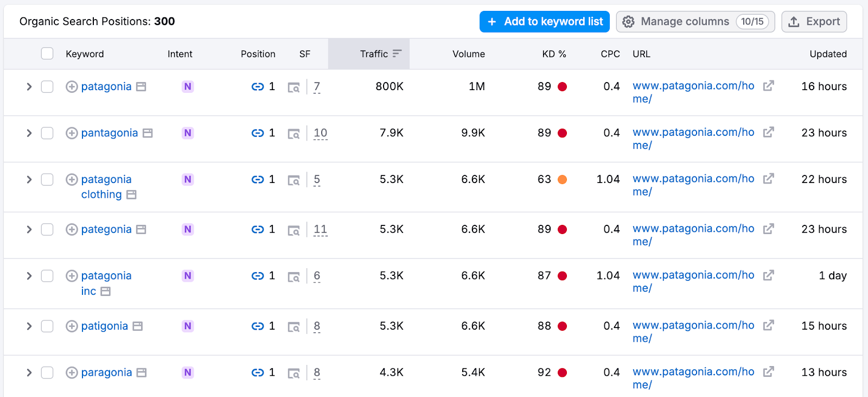This screenshot has height=397, width=868.
Task: Open SERP snapshot icon after pantagonia keyword
Action: click(148, 133)
